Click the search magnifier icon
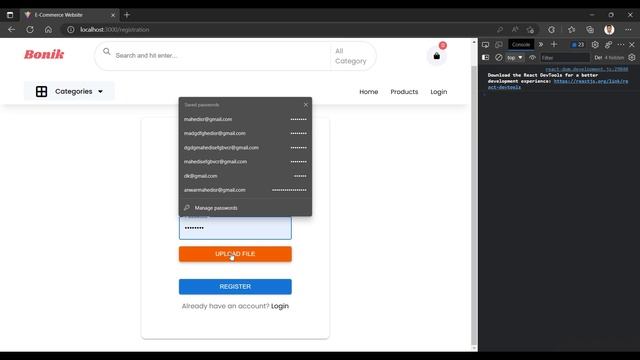 click(107, 51)
